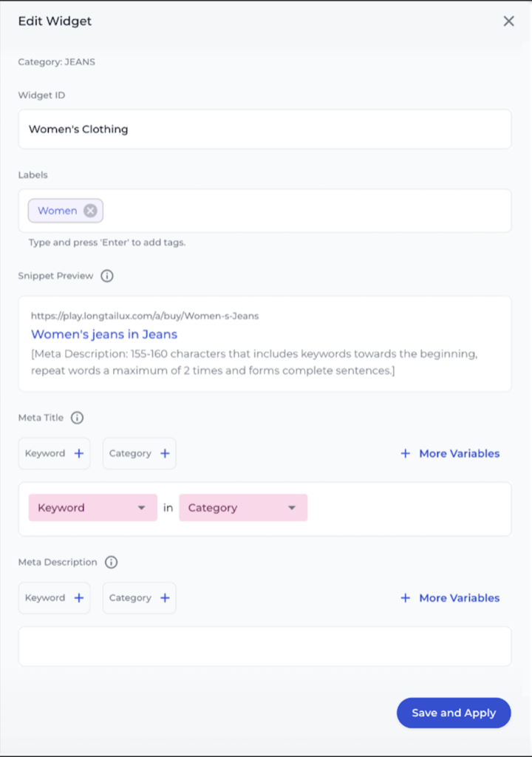Image resolution: width=532 pixels, height=757 pixels.
Task: Show info for Meta Title
Action: coord(77,418)
